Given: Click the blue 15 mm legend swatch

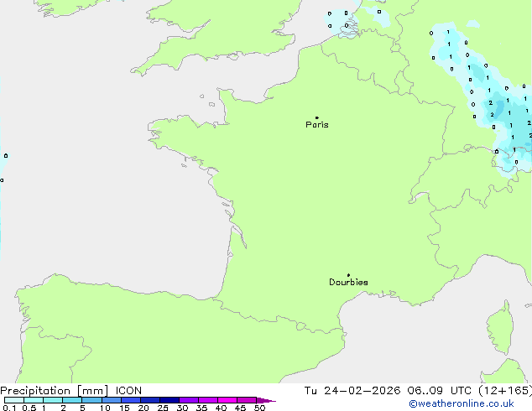Looking at the screenshot, I should (130, 400).
